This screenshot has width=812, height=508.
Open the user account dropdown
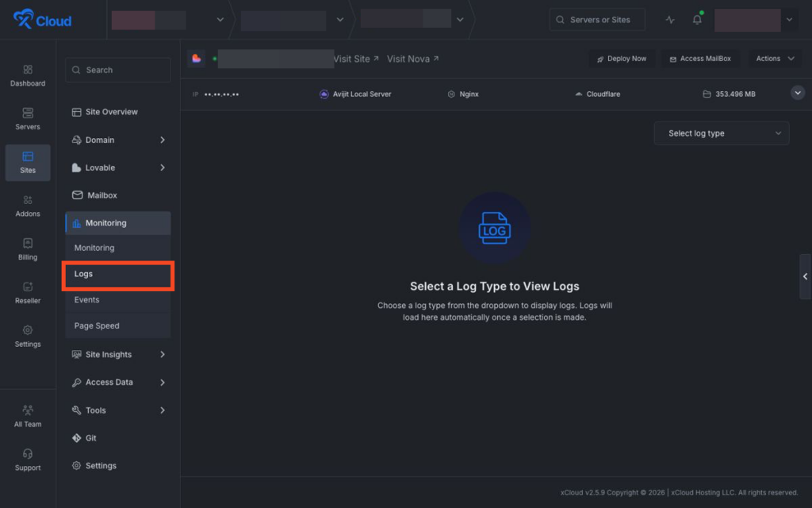coord(789,20)
